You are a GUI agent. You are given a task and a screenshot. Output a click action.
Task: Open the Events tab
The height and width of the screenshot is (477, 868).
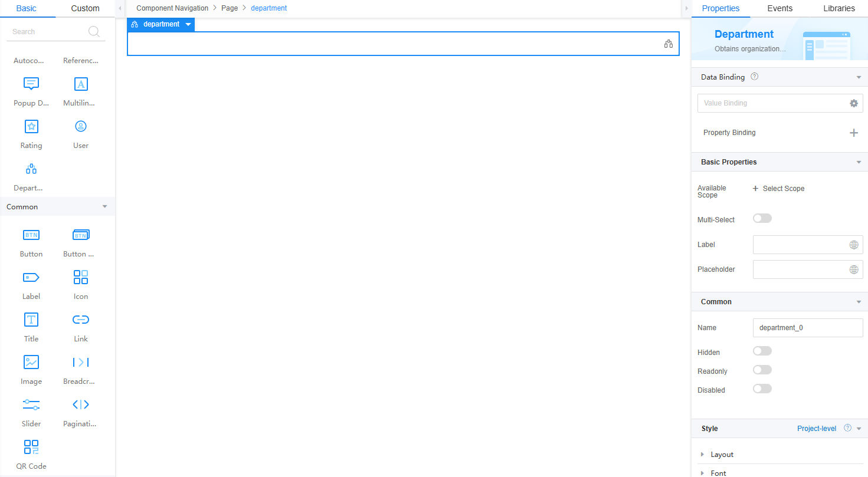click(779, 8)
